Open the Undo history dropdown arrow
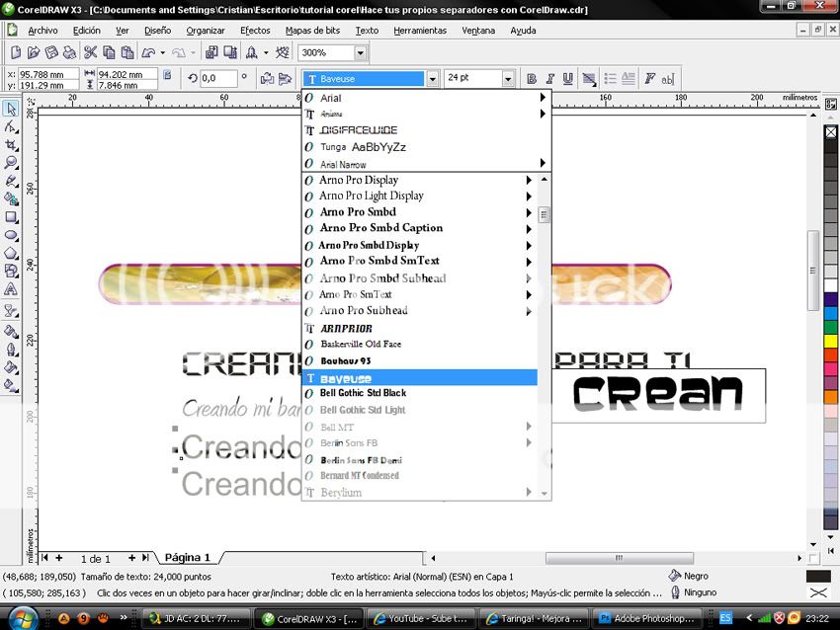840x630 pixels. click(162, 53)
